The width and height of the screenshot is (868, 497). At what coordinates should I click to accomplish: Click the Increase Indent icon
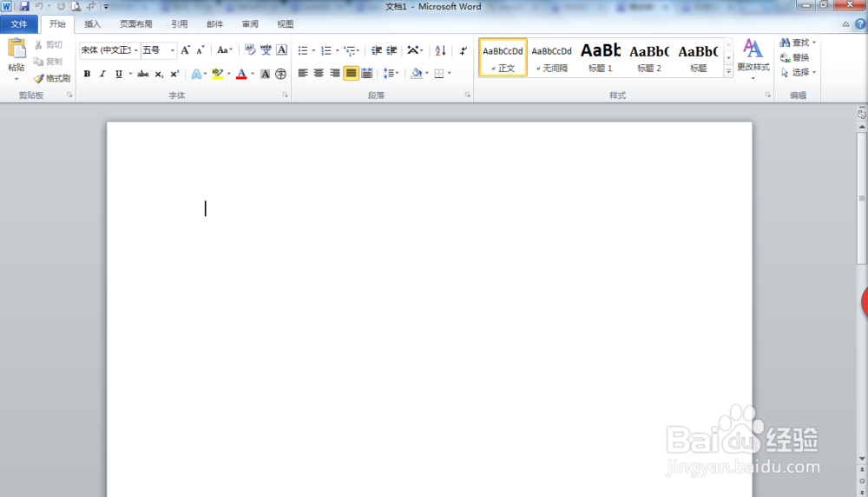pos(392,50)
